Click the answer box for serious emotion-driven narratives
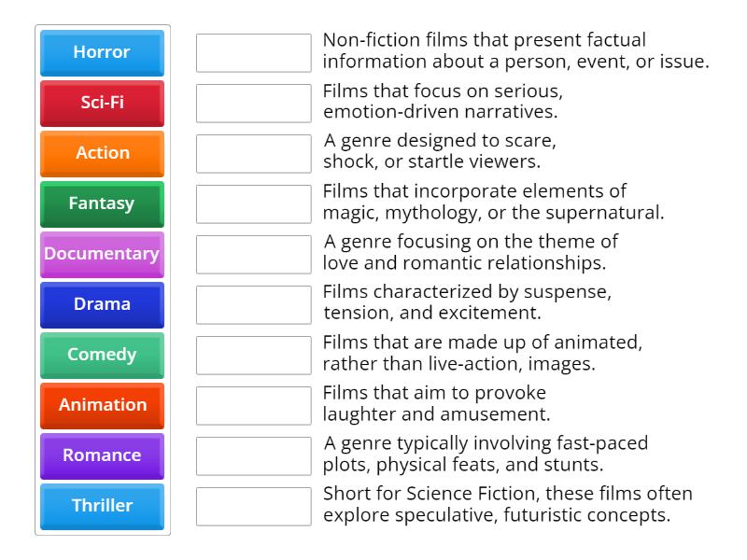 click(253, 103)
